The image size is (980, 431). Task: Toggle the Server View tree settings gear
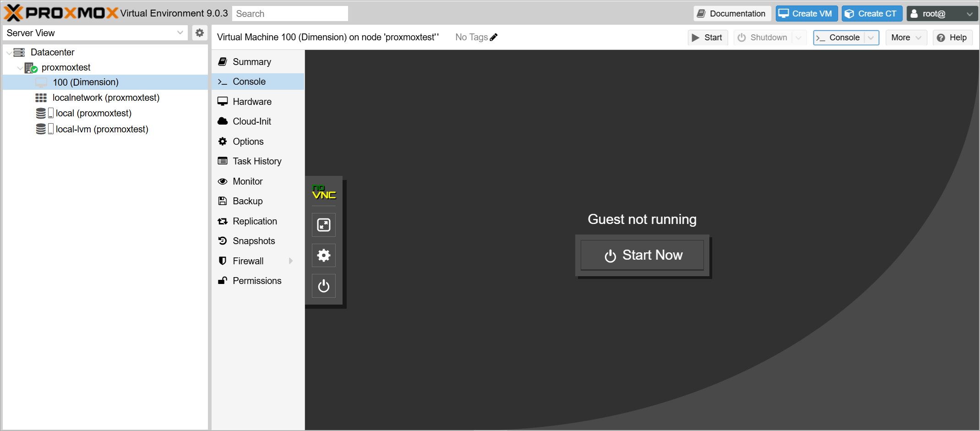(x=199, y=33)
